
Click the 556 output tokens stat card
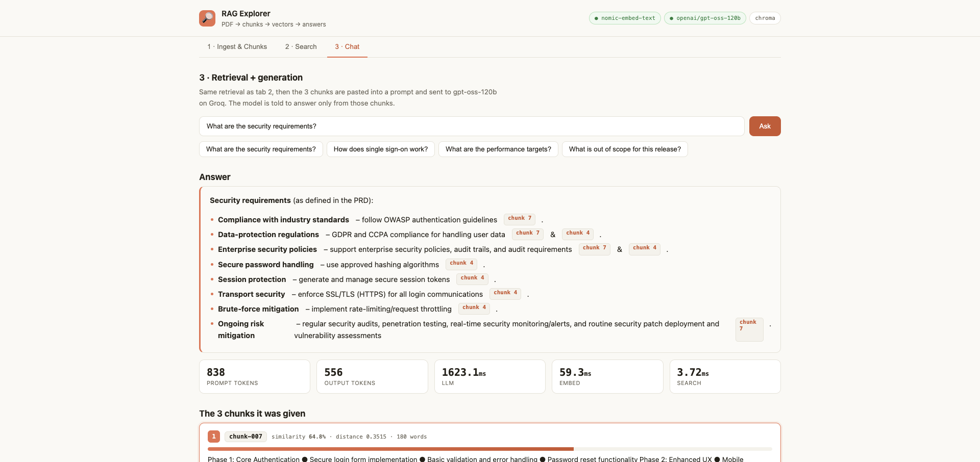click(372, 376)
